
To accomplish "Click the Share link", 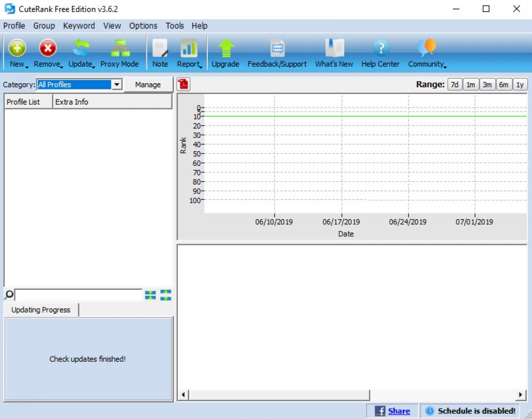I will pyautogui.click(x=399, y=411).
